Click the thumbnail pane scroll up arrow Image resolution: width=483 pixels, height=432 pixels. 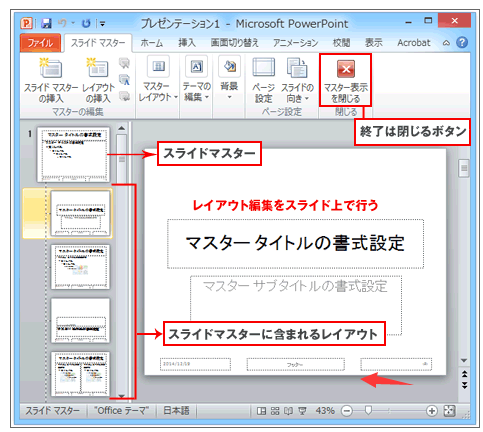coord(122,128)
